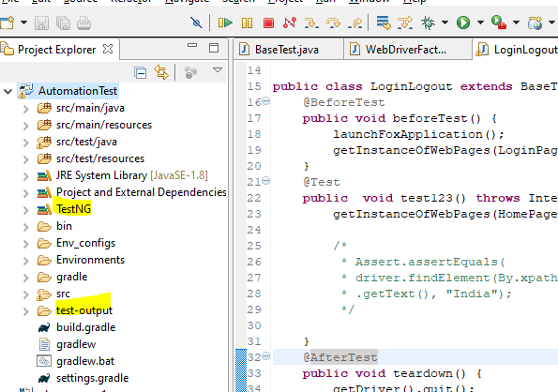Open the Project Explorer View Menu triangle
The height and width of the screenshot is (392, 558).
pyautogui.click(x=218, y=69)
